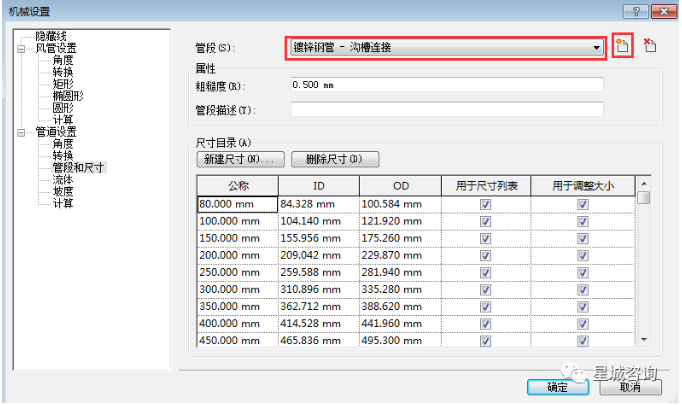The image size is (682, 405).
Task: Click the 用于尺寸列表 column header
Action: point(486,186)
